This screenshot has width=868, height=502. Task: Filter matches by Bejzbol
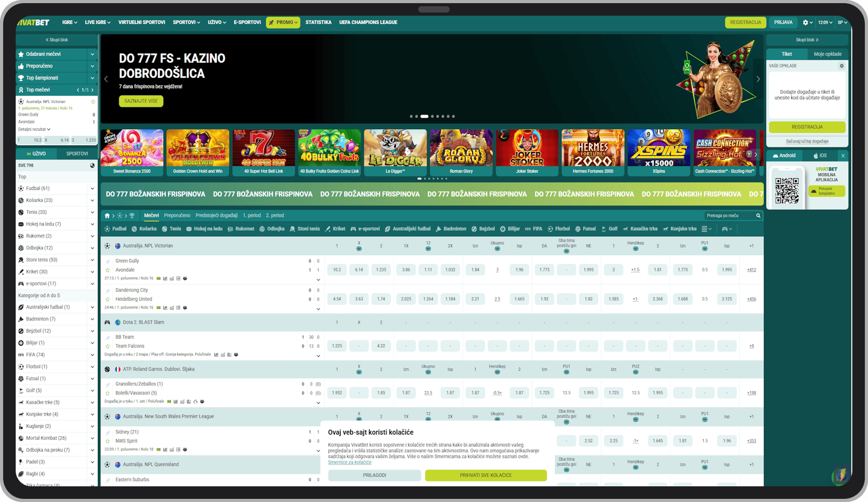pos(483,229)
